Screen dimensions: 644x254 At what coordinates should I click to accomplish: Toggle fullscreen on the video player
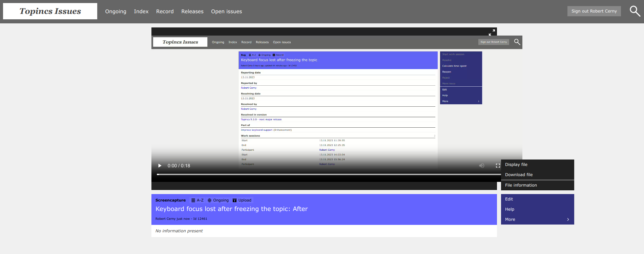(x=498, y=166)
